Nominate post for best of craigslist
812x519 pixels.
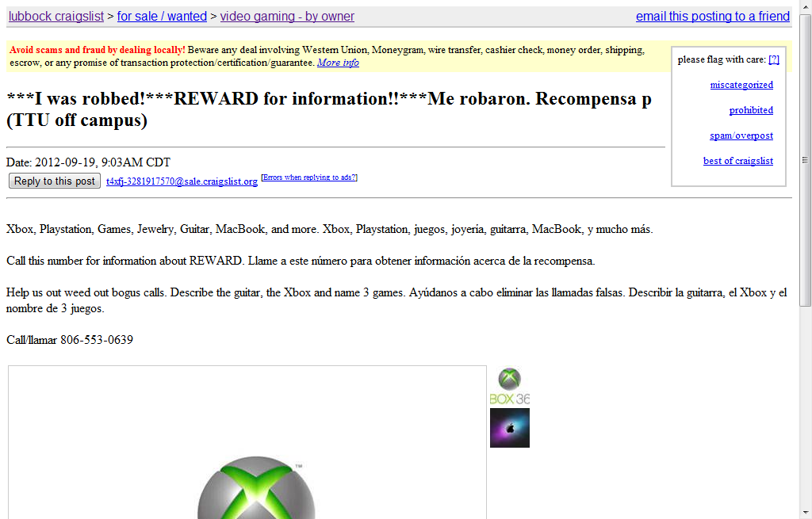pyautogui.click(x=738, y=161)
